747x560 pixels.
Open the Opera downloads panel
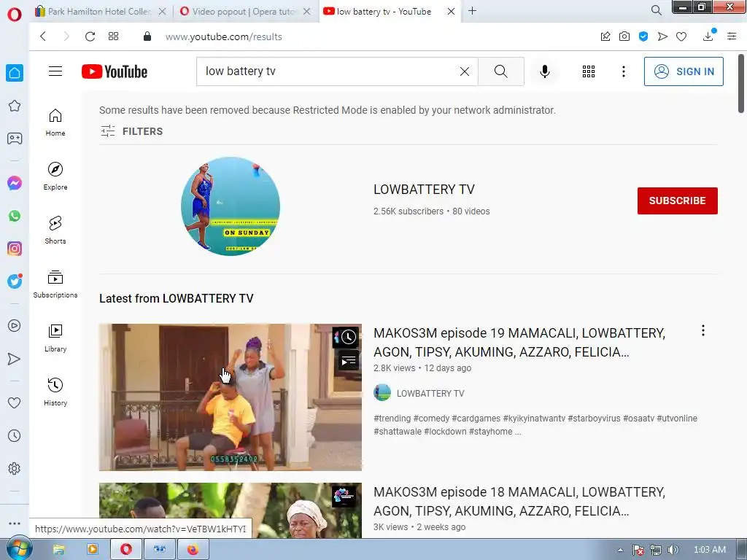pyautogui.click(x=708, y=36)
